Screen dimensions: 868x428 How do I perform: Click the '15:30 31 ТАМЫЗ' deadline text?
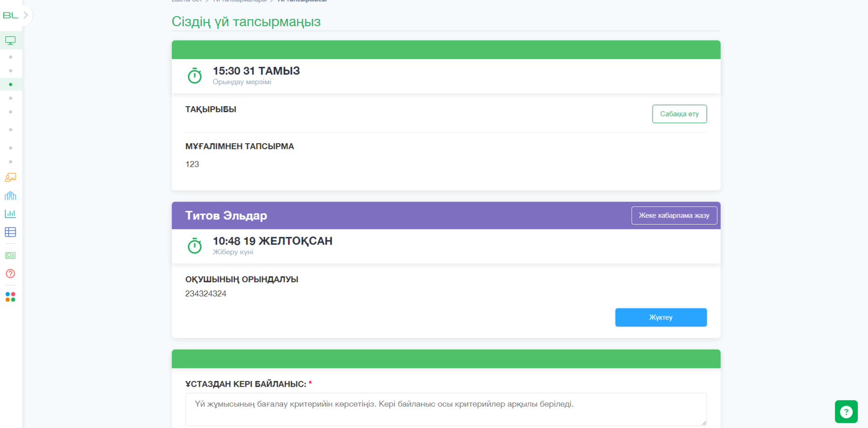point(256,71)
